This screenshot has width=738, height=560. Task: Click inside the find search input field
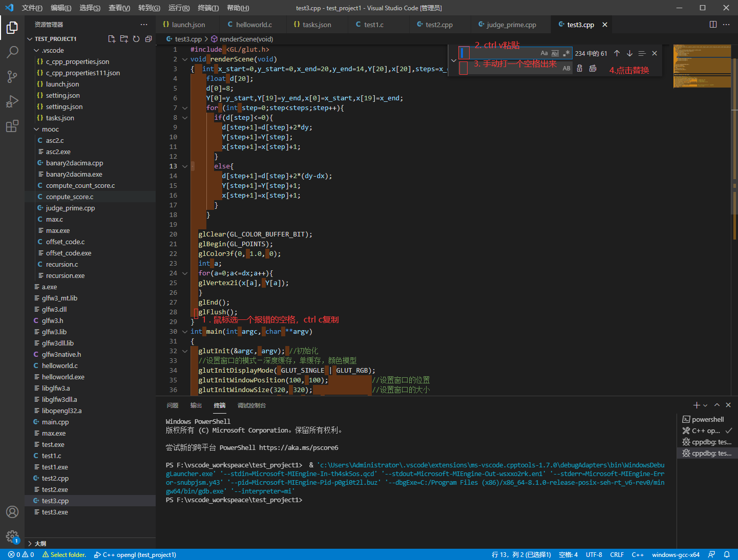502,53
